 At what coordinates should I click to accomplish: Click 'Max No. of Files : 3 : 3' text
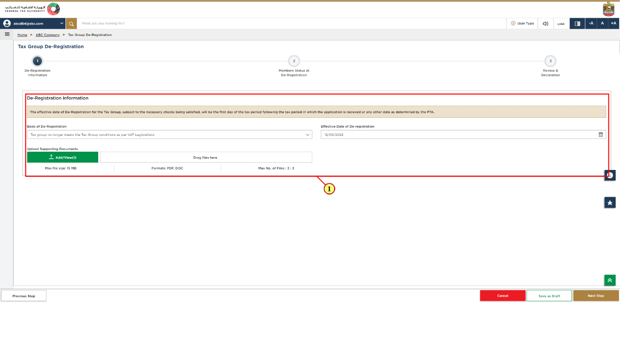click(276, 168)
